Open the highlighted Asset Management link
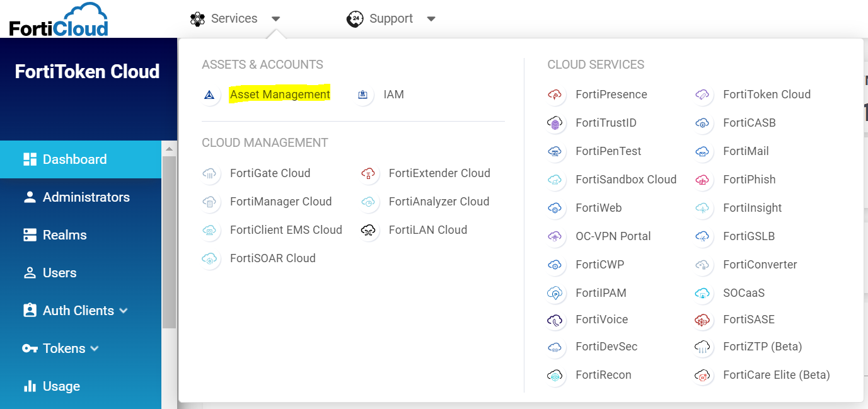Image resolution: width=868 pixels, height=409 pixels. pos(280,94)
